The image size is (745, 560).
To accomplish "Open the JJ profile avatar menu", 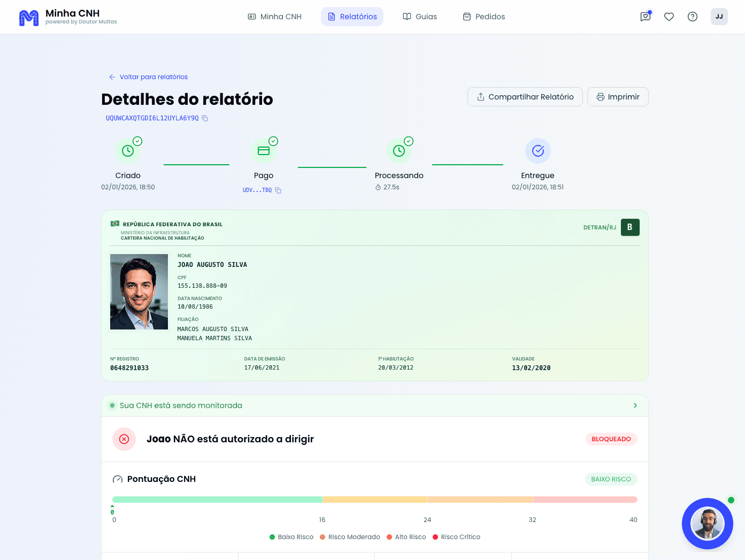I will (x=719, y=17).
